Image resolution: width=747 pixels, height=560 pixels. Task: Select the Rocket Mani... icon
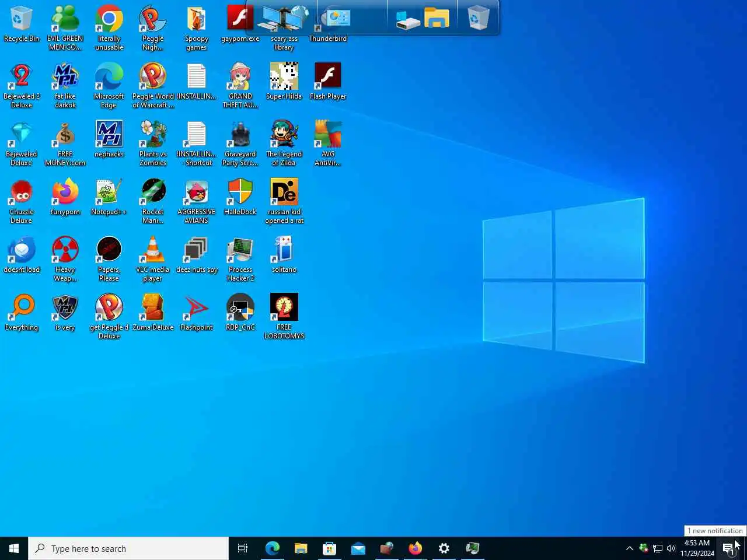(153, 201)
